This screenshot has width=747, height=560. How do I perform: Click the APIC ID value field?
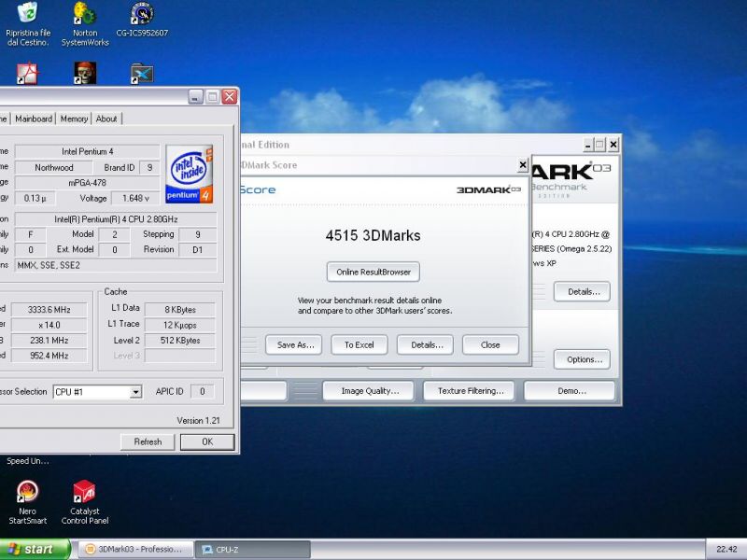tap(202, 391)
